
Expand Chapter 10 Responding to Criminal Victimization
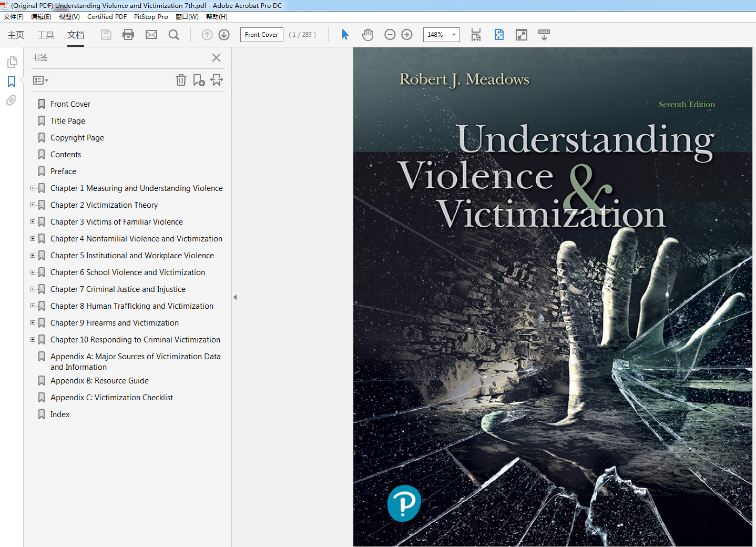pyautogui.click(x=33, y=339)
